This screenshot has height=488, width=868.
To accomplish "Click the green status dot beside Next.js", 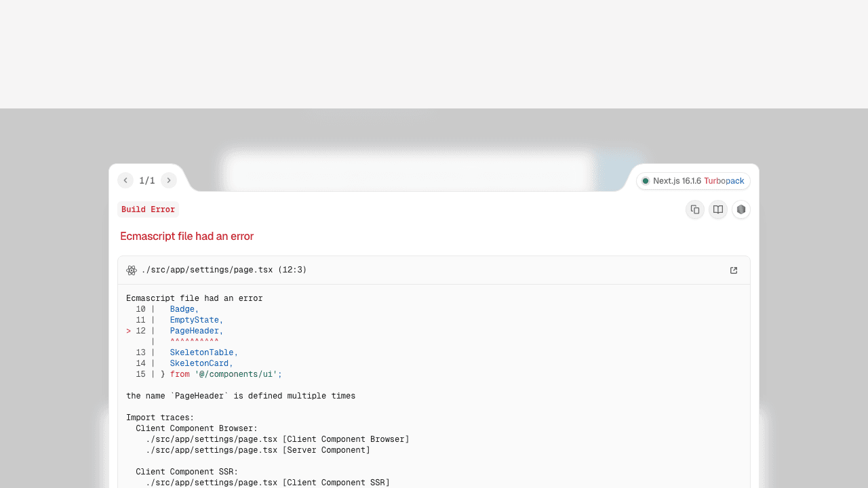I will pyautogui.click(x=646, y=181).
